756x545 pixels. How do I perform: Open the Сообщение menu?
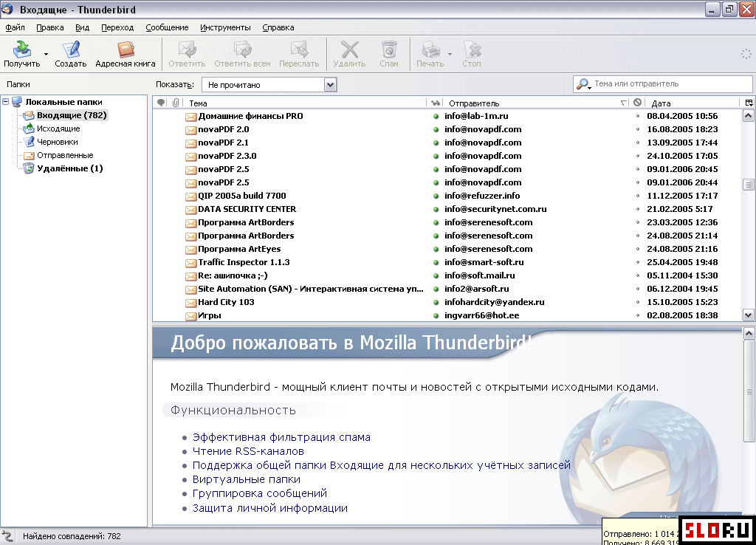point(168,27)
